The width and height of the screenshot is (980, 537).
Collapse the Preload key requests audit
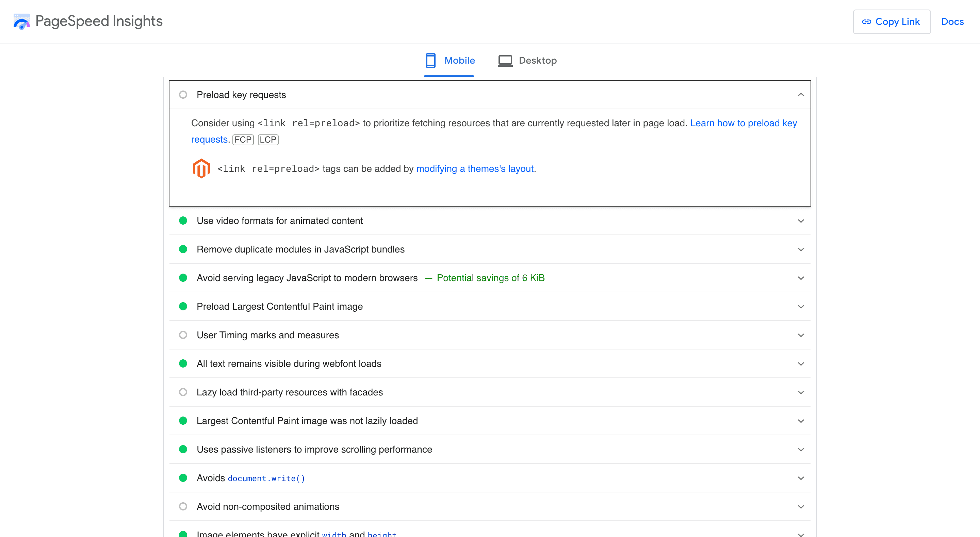point(800,94)
